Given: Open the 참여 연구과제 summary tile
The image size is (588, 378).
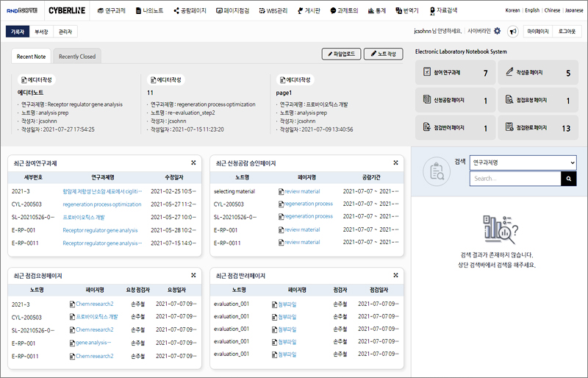Looking at the screenshot, I should (x=453, y=73).
